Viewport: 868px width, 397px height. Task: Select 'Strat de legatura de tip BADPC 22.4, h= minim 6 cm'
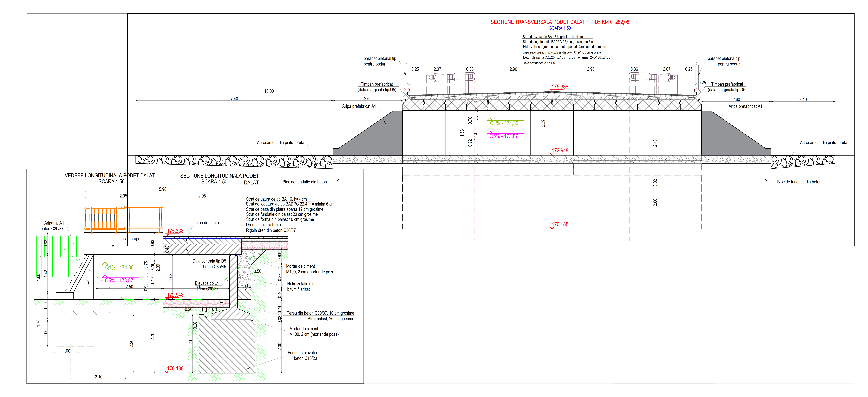coord(290,204)
